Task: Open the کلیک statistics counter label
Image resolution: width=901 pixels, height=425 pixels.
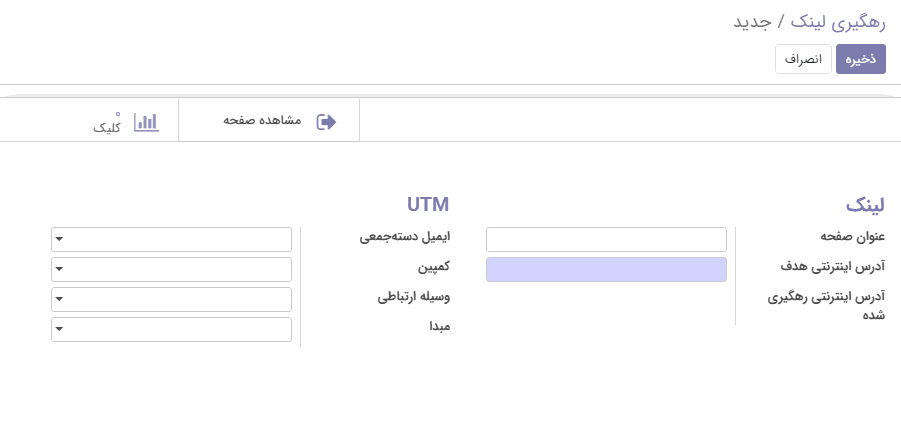Action: point(107,128)
